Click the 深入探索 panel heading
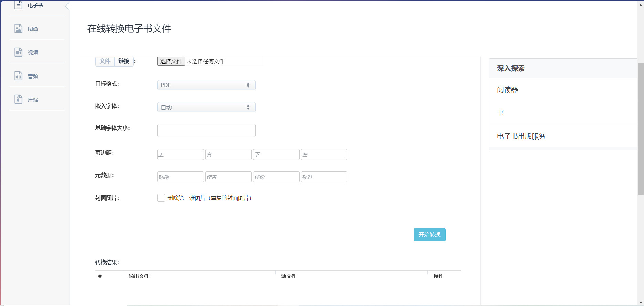This screenshot has height=306, width=644. point(511,68)
